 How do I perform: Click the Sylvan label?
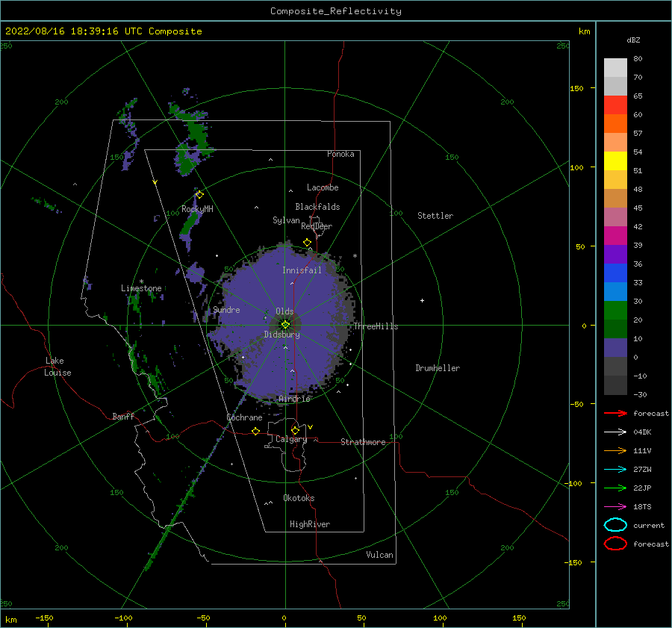point(286,220)
